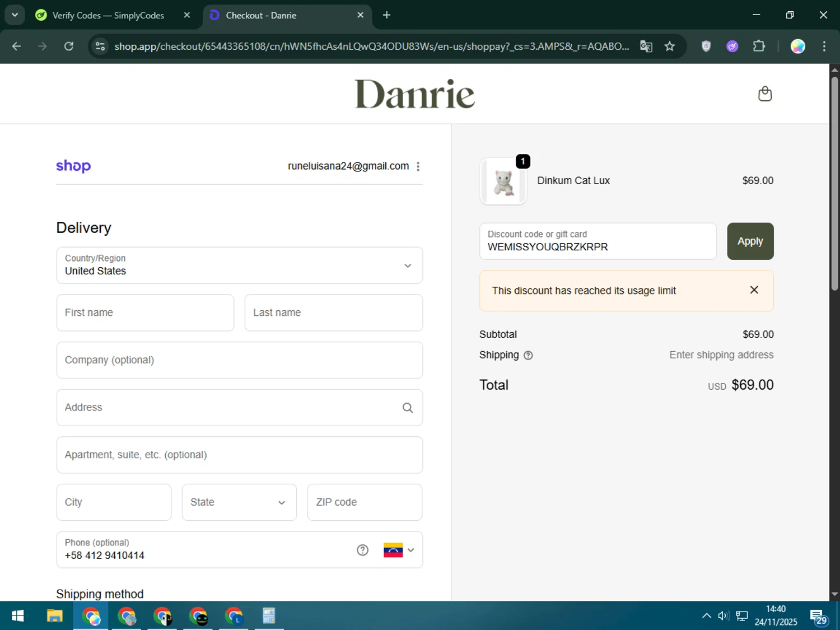The height and width of the screenshot is (630, 840).
Task: Click the phone field help icon
Action: (362, 550)
